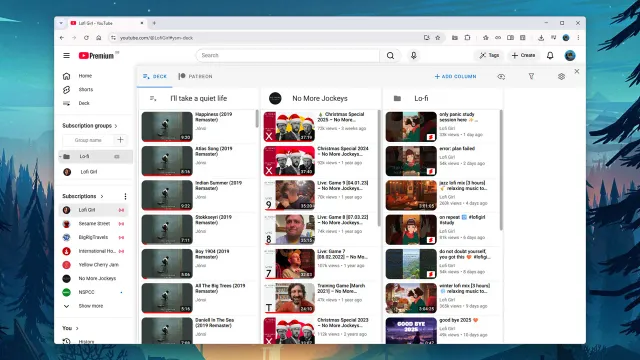This screenshot has width=640, height=360.
Task: Click the install/cast icon in address bar
Action: 427,38
